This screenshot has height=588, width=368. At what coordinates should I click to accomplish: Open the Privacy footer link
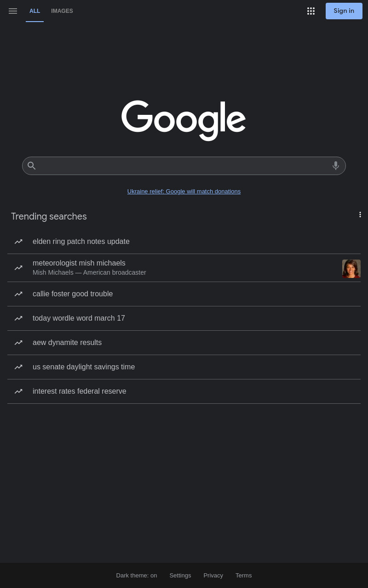213,575
